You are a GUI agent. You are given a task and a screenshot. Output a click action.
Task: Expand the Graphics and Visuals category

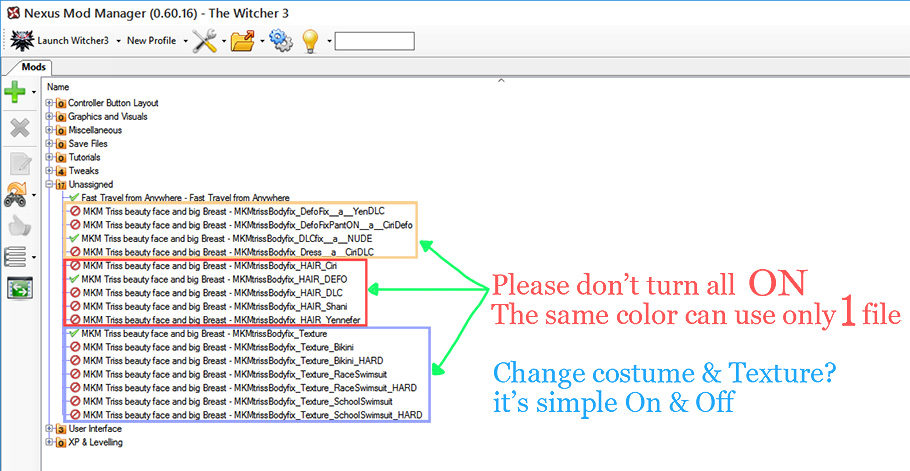tap(49, 117)
